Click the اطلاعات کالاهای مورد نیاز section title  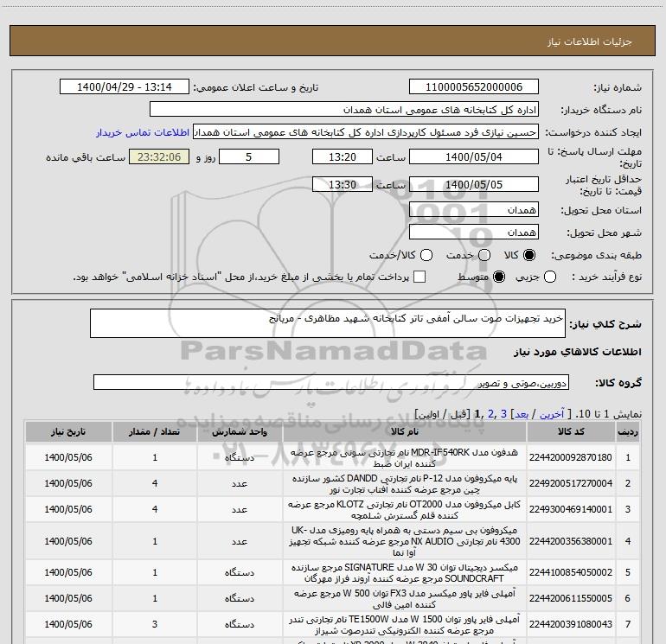click(x=577, y=352)
